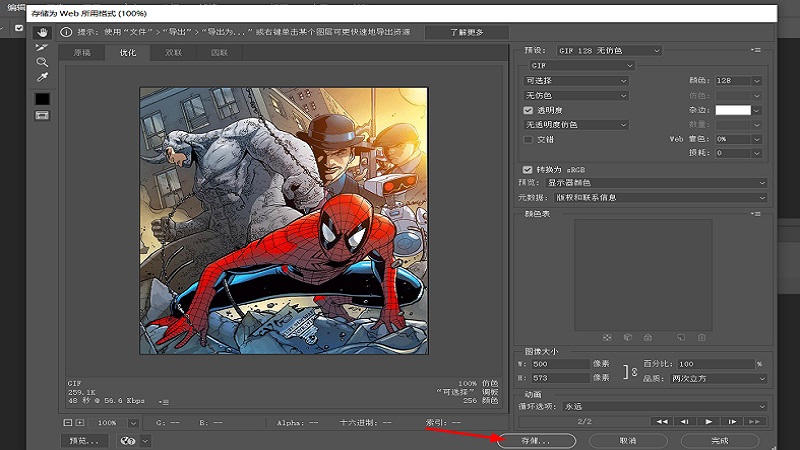
Task: Open the 损耗 dropdown arrow
Action: tap(757, 153)
